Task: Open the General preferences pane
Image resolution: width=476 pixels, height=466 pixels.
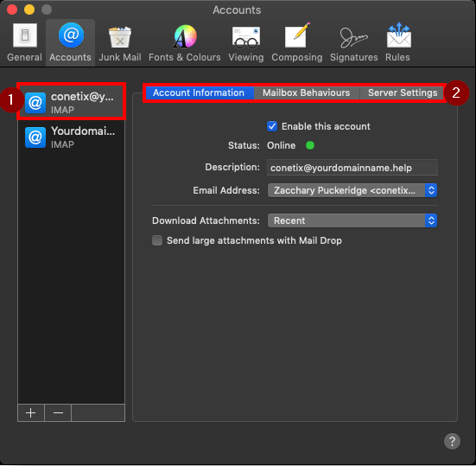Action: (24, 41)
